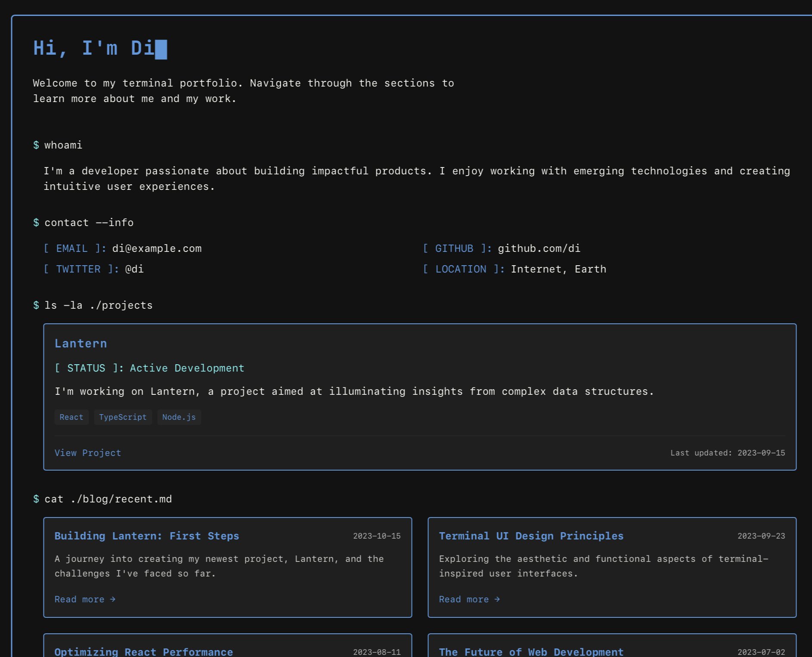This screenshot has height=657, width=812.
Task: Open The Future of Web Development post
Action: point(531,652)
